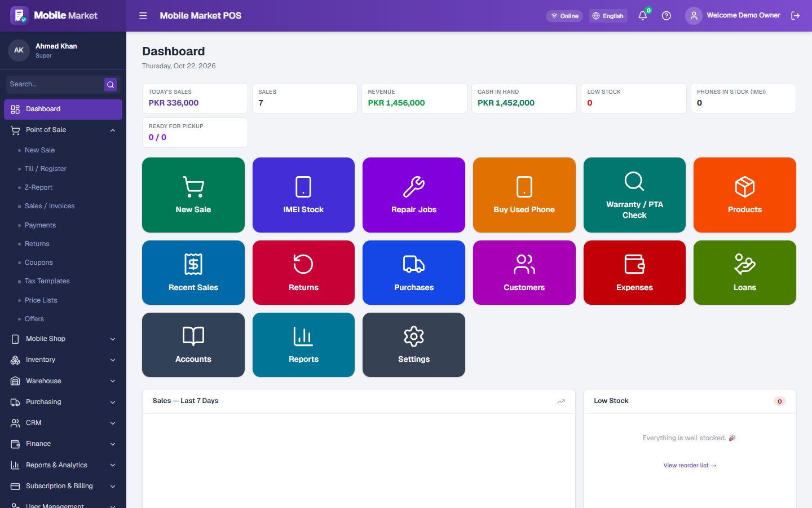Screen dimensions: 812x508
Task: Open the English language selector
Action: coord(608,16)
